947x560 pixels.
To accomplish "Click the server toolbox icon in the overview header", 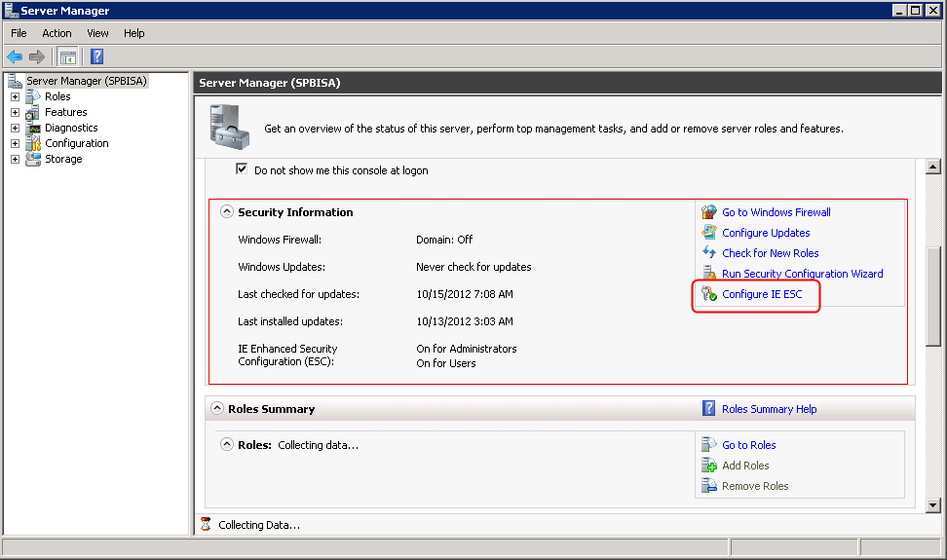I will coord(229,127).
